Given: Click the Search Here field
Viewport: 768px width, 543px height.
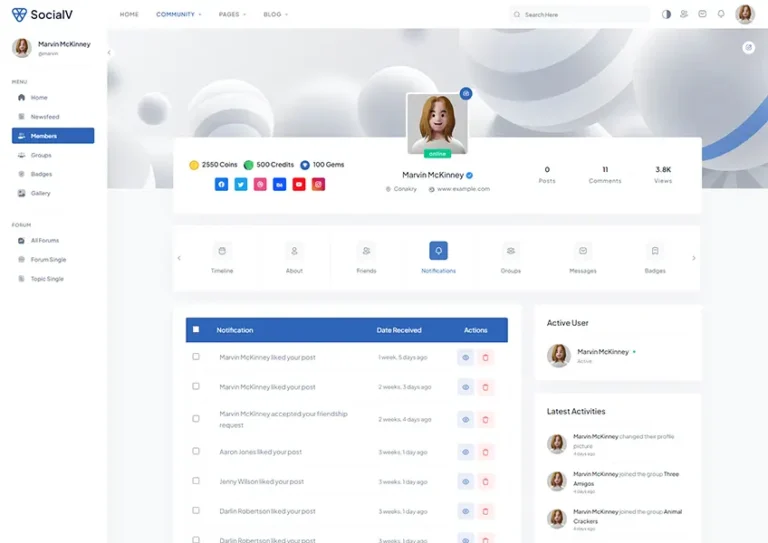Looking at the screenshot, I should point(580,15).
